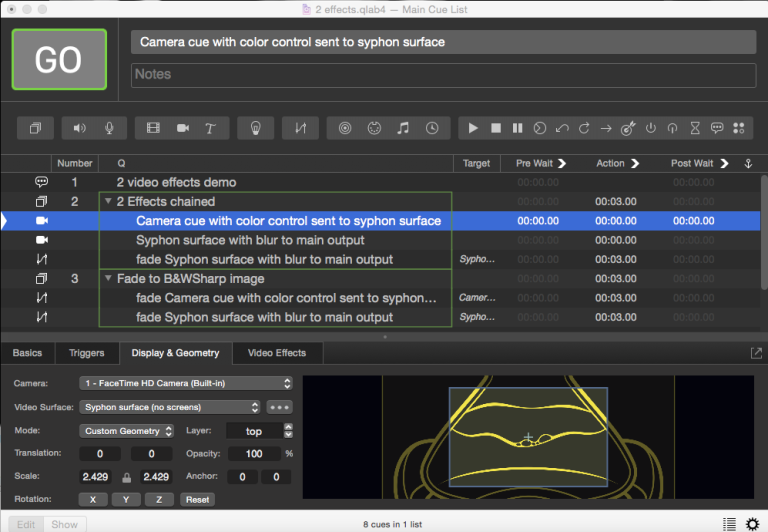The image size is (768, 532).
Task: Click the Notes text field
Action: coord(443,74)
